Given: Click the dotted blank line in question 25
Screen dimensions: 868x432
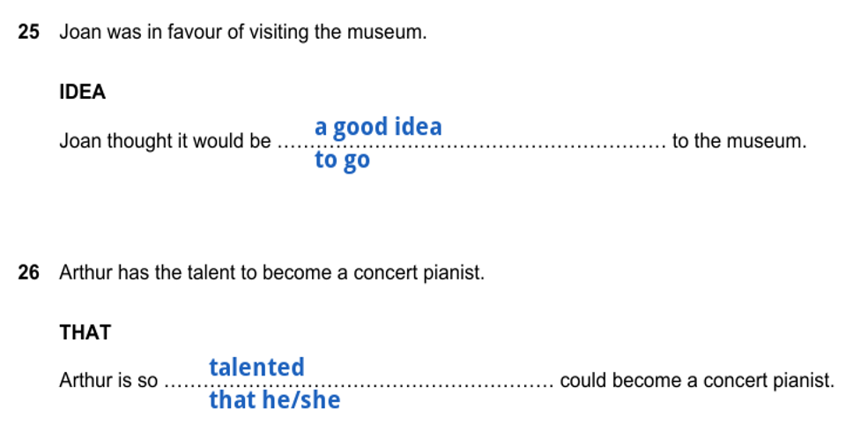Looking at the screenshot, I should (471, 146).
